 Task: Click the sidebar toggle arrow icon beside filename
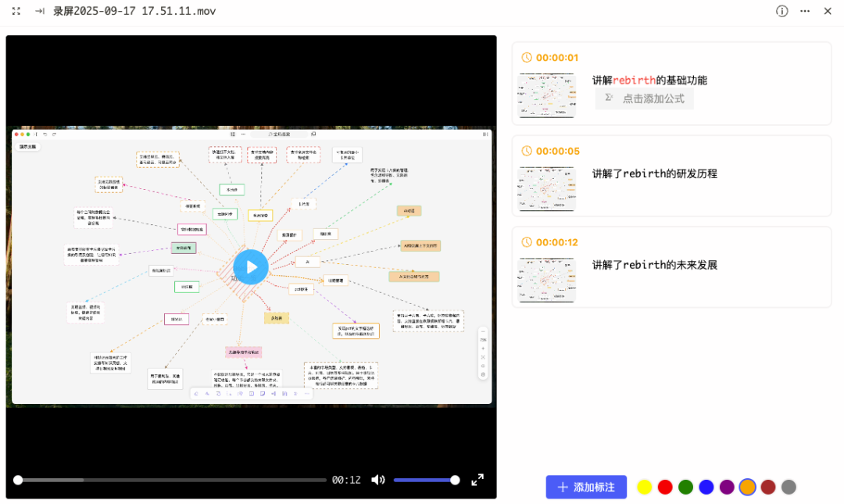tap(39, 11)
